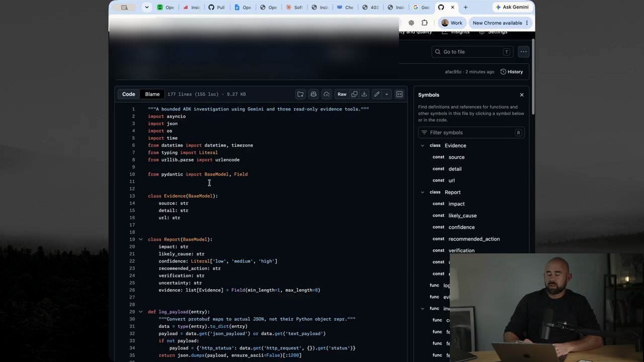This screenshot has height=362, width=644.
Task: Open the three-dot file options menu
Action: pyautogui.click(x=524, y=52)
